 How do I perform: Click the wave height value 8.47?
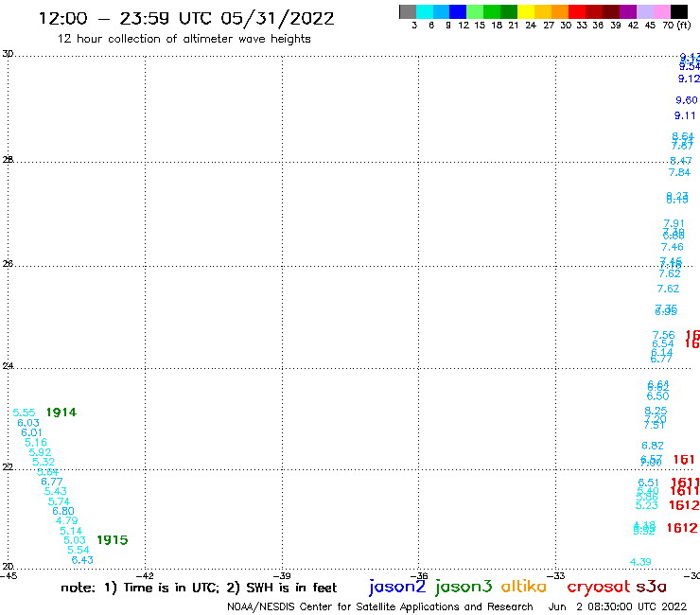tap(681, 161)
